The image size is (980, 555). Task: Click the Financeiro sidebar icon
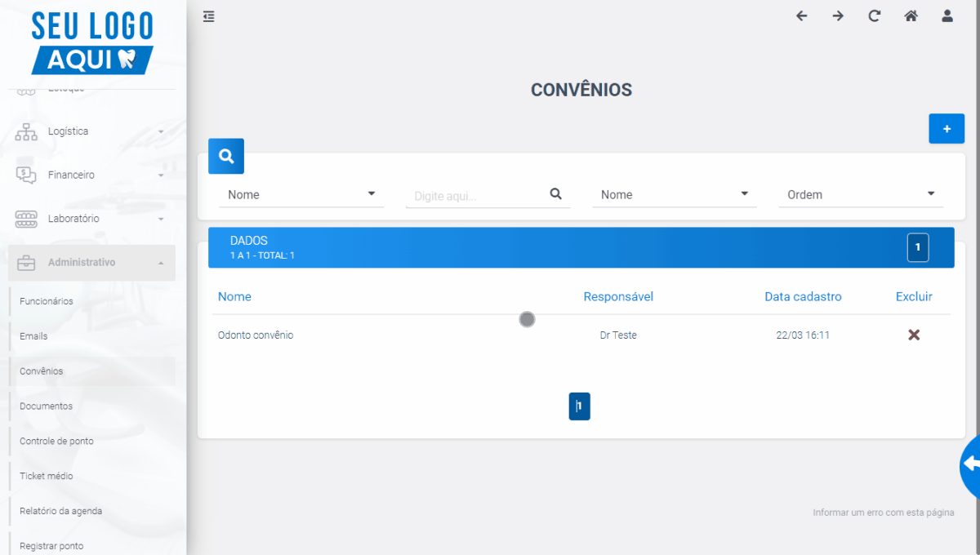(26, 175)
